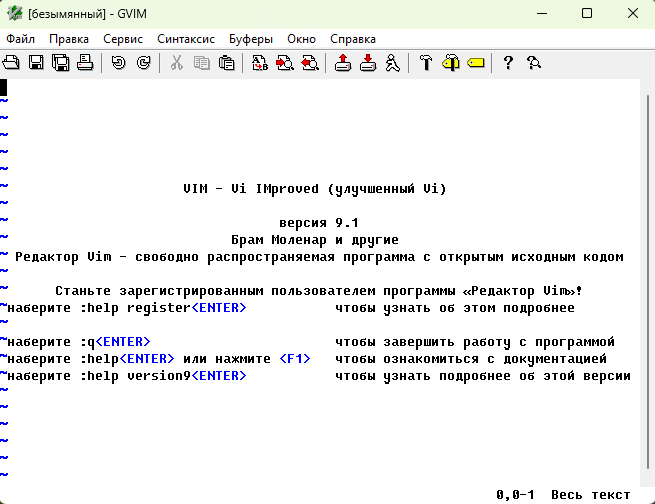The image size is (655, 504).
Task: Click the text 'версия 9.1'
Action: coord(319,223)
